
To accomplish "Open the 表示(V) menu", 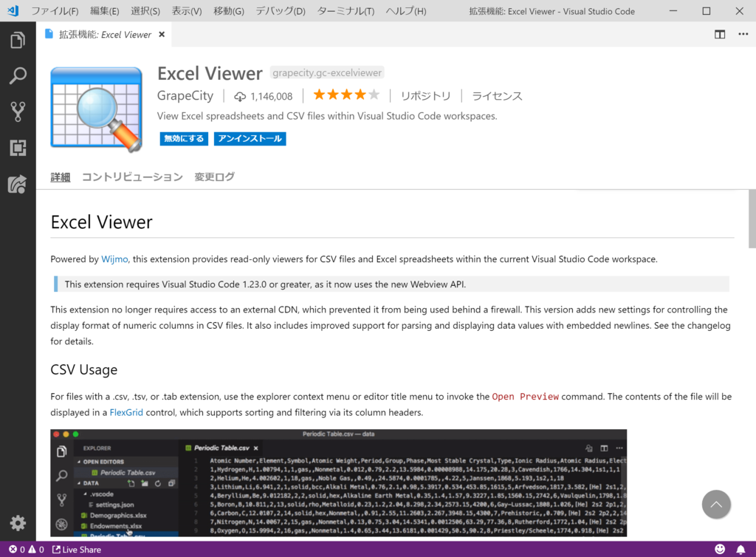I will pos(187,10).
